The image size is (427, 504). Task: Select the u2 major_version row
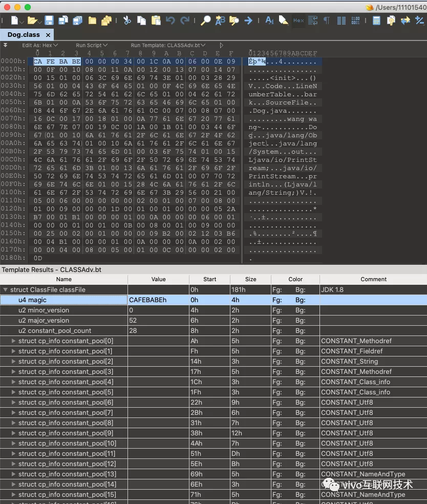coord(214,321)
